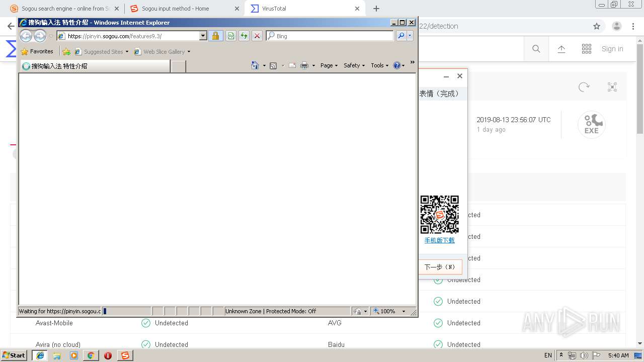Close the Sogou installer dialog
This screenshot has width=644, height=362.
(459, 76)
